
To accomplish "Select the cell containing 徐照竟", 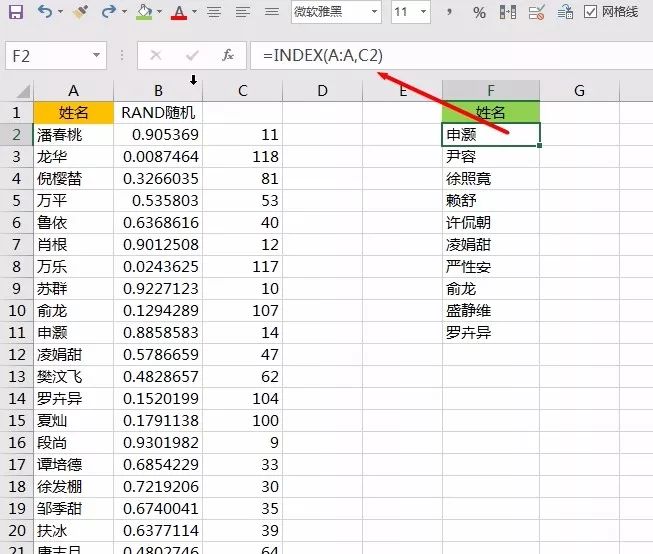I will point(491,179).
